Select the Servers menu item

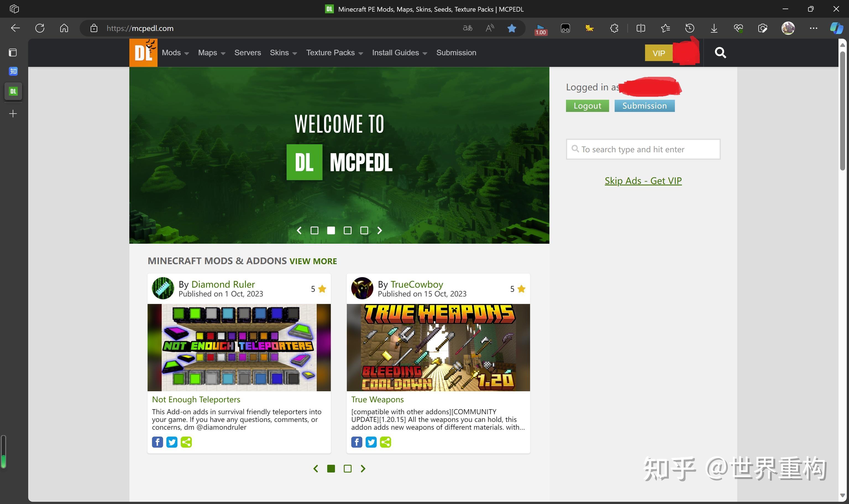248,52
